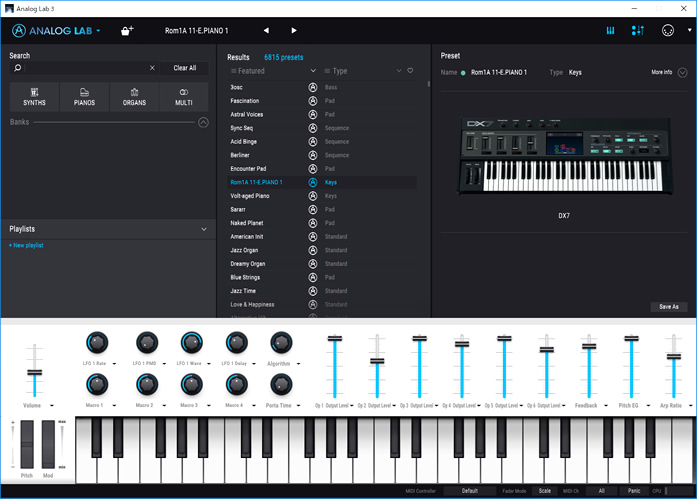
Task: Open Volume assignment dropdown arrow
Action: [52, 406]
